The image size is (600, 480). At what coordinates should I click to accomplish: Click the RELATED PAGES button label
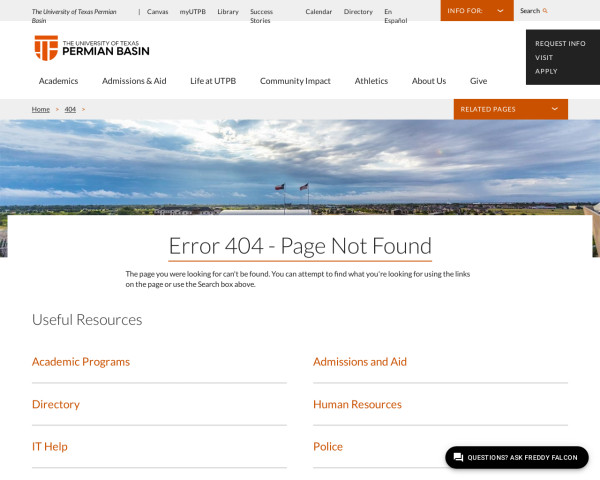(x=488, y=109)
